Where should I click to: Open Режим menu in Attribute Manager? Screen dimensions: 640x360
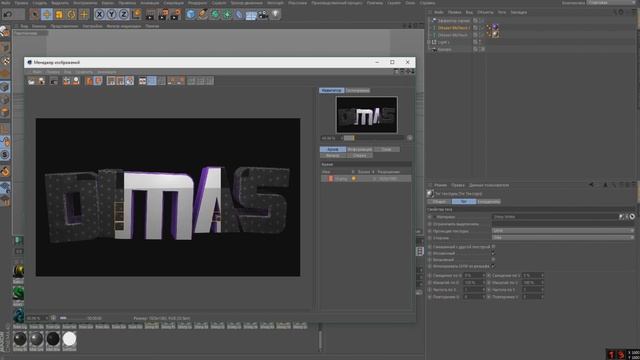[x=440, y=185]
